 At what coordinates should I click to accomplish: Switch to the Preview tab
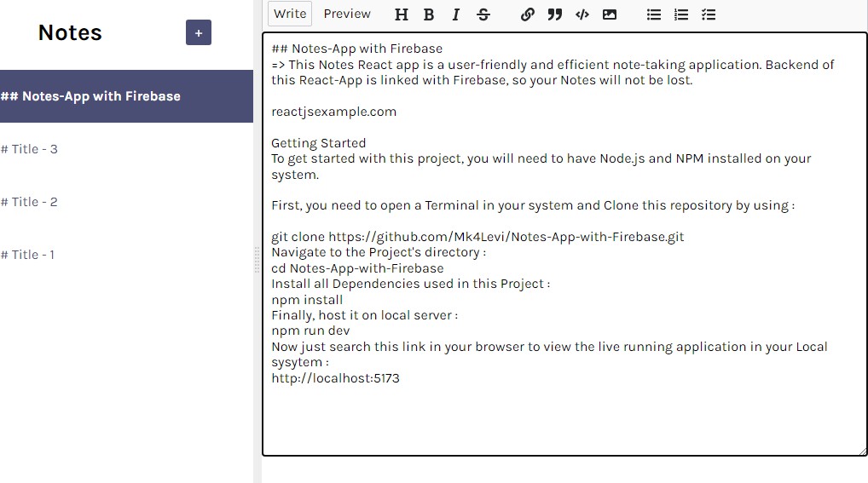(347, 14)
